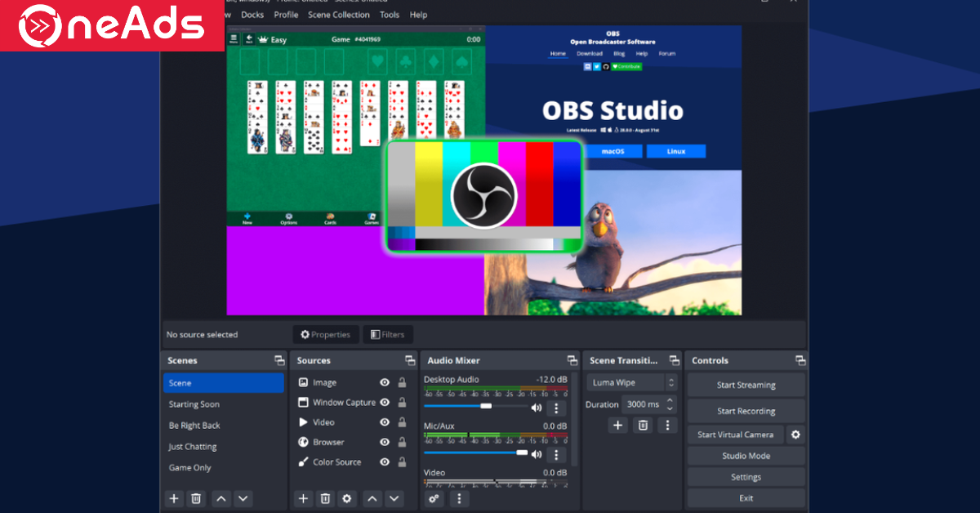Select the 'Color Source' row in Sources

click(x=353, y=462)
